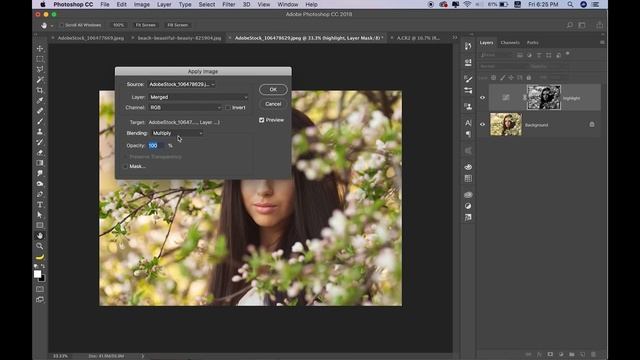Screen dimensions: 640x360
Task: Click OK in Apply Image dialog
Action: pos(273,89)
